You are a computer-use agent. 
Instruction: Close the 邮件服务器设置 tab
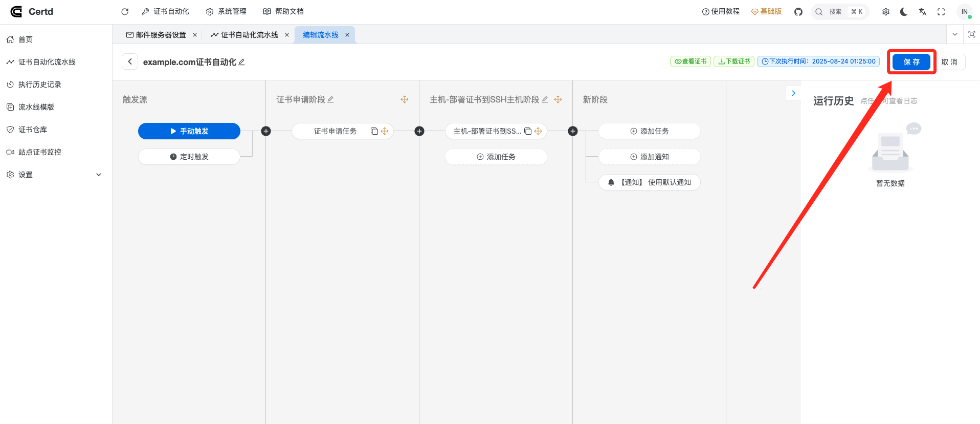(195, 35)
